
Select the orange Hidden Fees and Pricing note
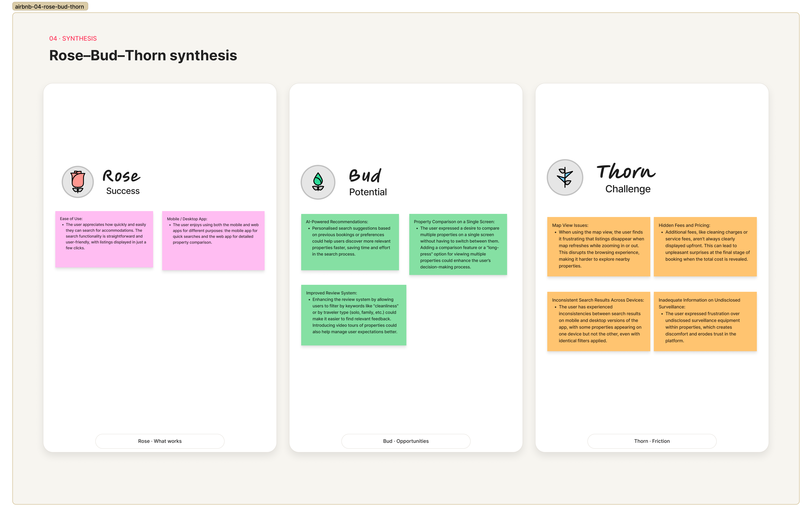705,247
